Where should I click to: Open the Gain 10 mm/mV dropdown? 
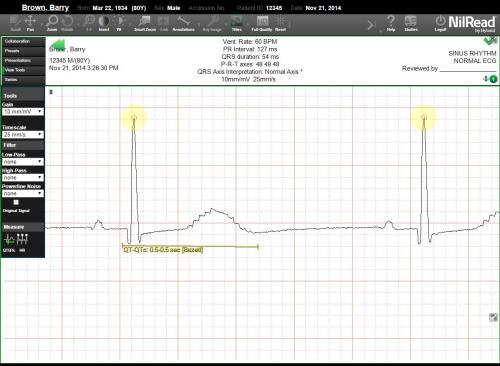tap(23, 112)
